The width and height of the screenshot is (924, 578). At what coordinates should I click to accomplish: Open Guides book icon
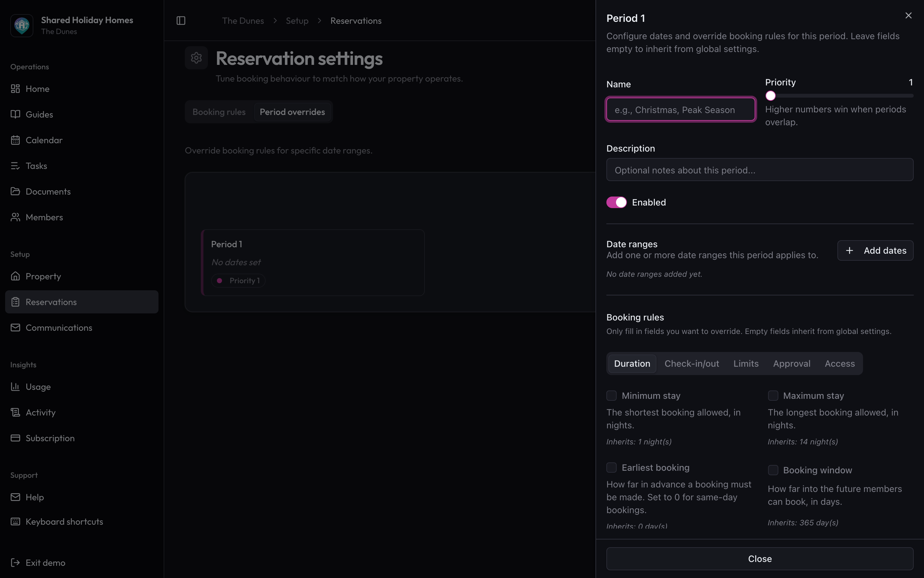(x=15, y=114)
